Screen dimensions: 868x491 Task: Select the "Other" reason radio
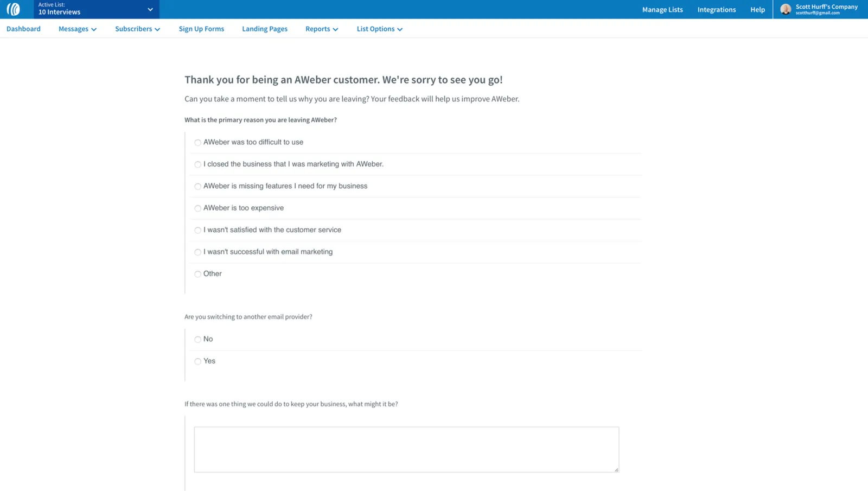coord(197,274)
